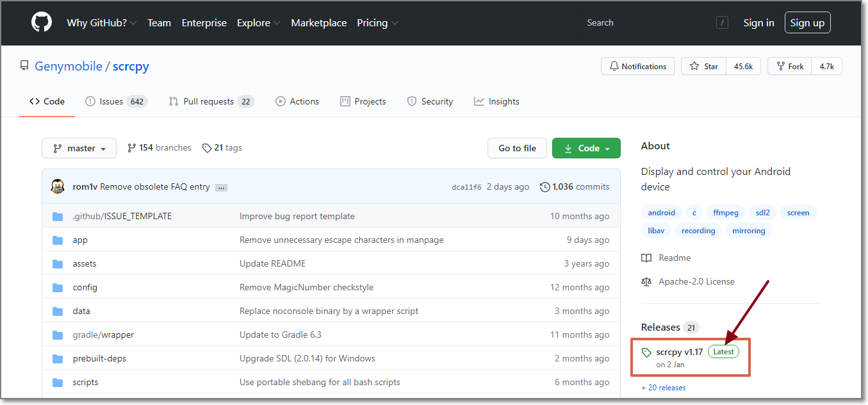Expand the commit message ellipsis button
Viewport: 868px width, 405px height.
[x=221, y=187]
